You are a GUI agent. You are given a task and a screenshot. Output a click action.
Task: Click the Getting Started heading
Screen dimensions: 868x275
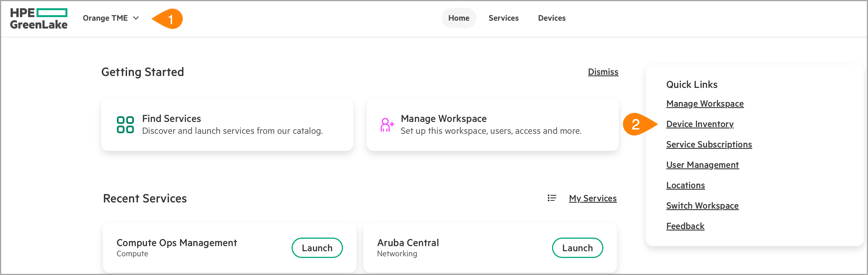pyautogui.click(x=142, y=72)
